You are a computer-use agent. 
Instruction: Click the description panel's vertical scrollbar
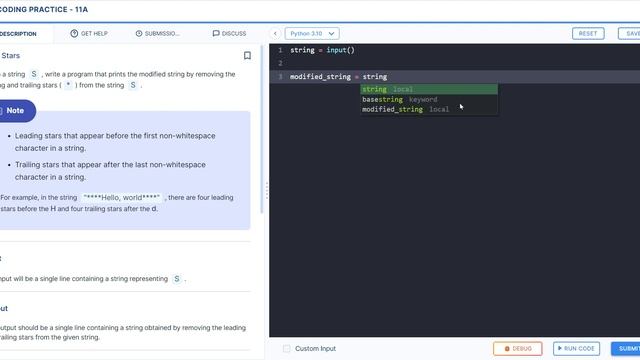262,129
